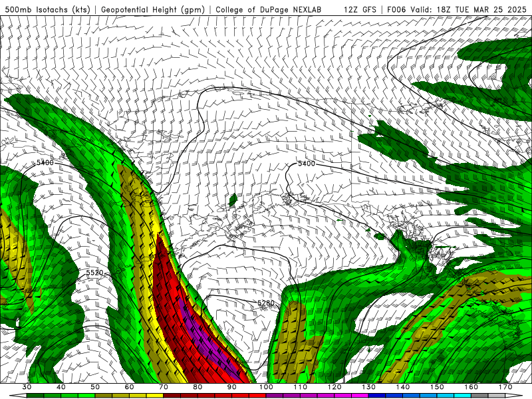This screenshot has height=399, width=532.
Task: Pick the olive swatch starting at 50
Action: point(104,396)
